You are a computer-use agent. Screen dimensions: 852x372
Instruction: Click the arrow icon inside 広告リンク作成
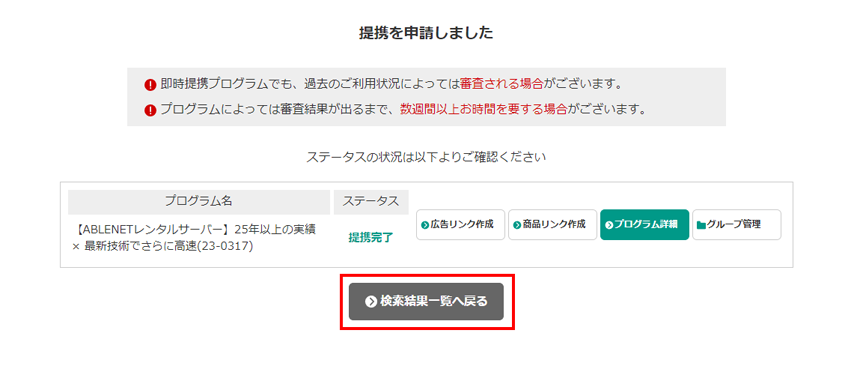point(425,225)
